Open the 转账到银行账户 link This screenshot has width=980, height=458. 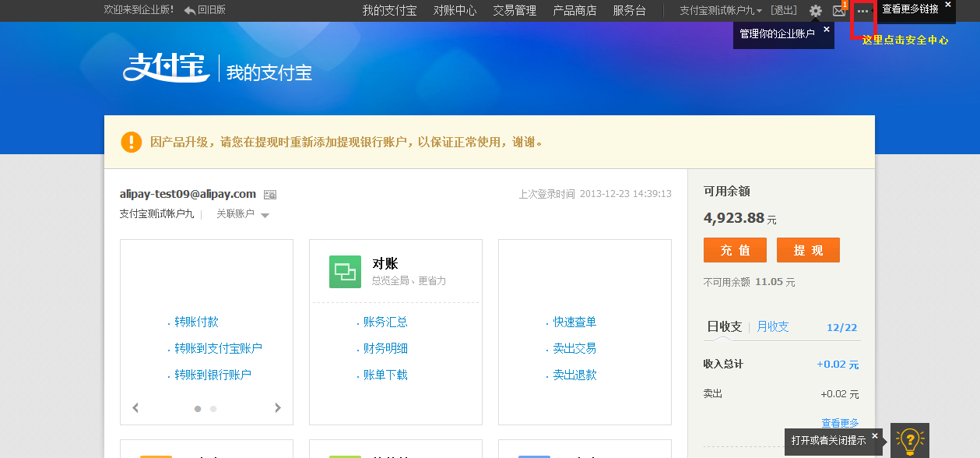click(213, 375)
